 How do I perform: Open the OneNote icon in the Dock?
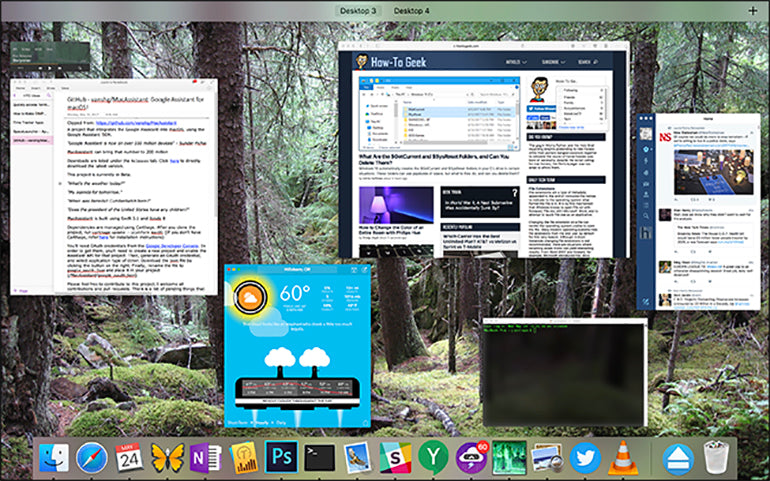point(203,458)
